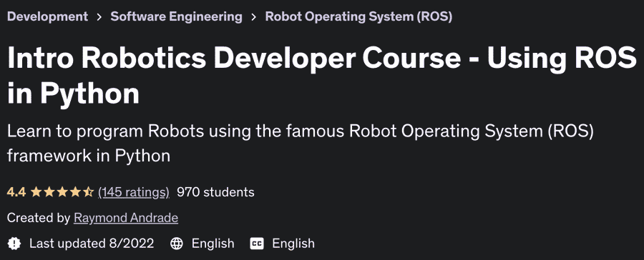Click the globe language icon

click(x=177, y=244)
